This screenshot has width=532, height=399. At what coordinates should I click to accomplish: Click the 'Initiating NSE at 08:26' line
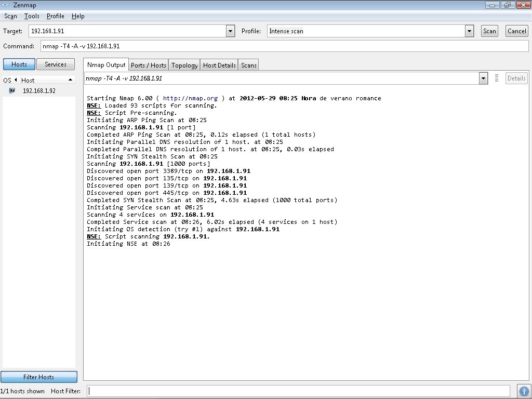click(x=129, y=244)
